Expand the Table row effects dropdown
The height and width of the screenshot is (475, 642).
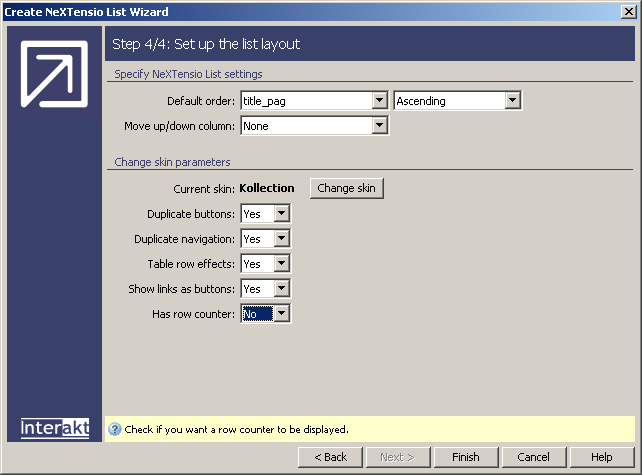(281, 264)
